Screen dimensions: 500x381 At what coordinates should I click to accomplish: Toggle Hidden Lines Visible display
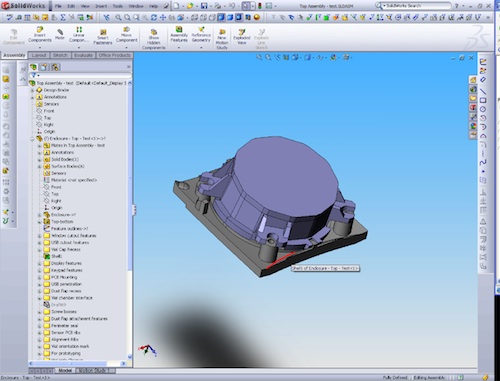(203, 17)
